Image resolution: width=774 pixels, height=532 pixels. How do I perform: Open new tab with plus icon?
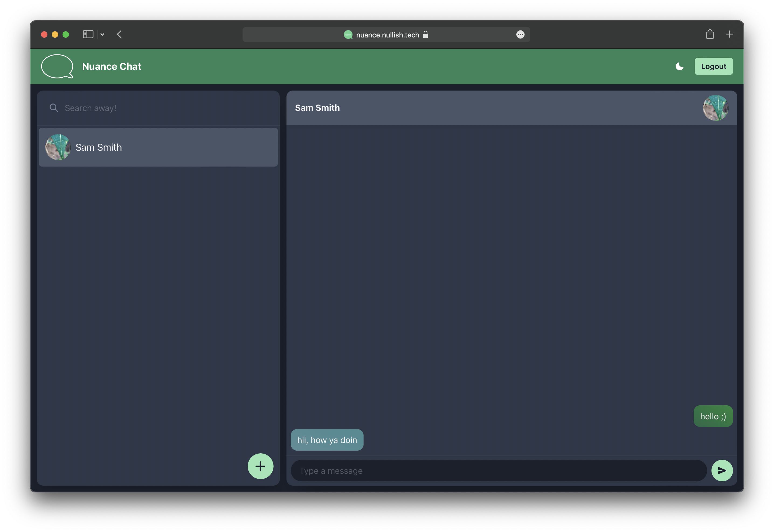click(x=729, y=34)
